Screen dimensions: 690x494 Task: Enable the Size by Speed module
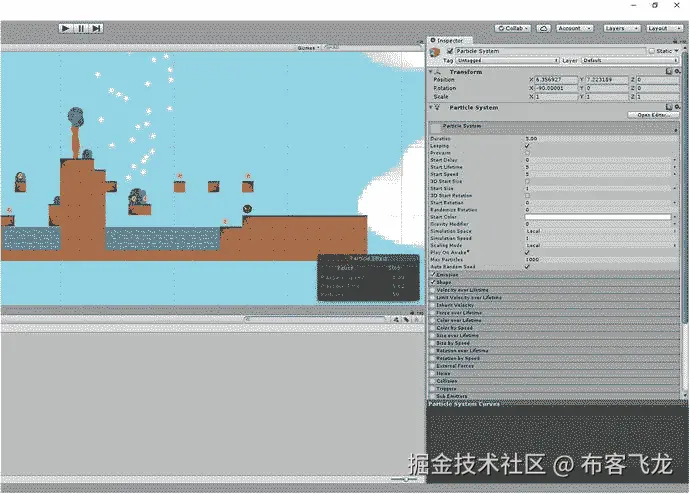433,343
